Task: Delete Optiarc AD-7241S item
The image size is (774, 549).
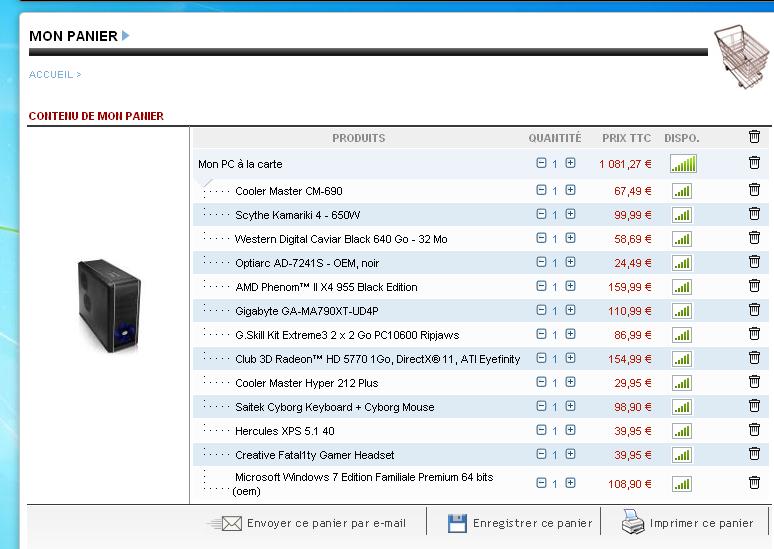Action: tap(754, 261)
